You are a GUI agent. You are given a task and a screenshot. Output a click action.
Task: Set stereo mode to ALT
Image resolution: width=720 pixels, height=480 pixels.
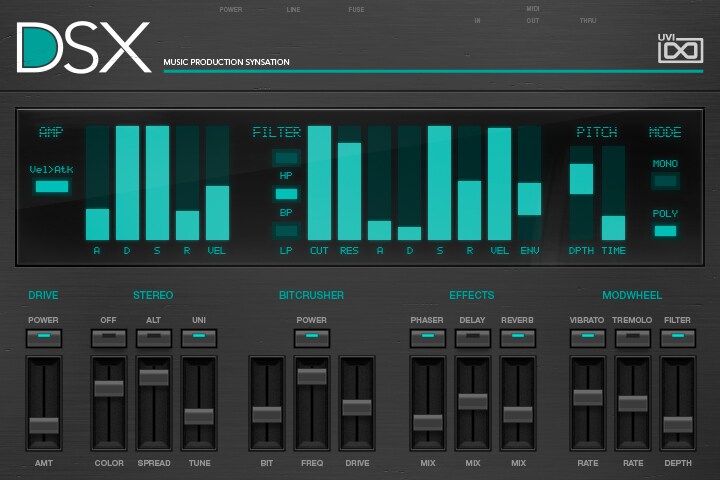click(154, 339)
